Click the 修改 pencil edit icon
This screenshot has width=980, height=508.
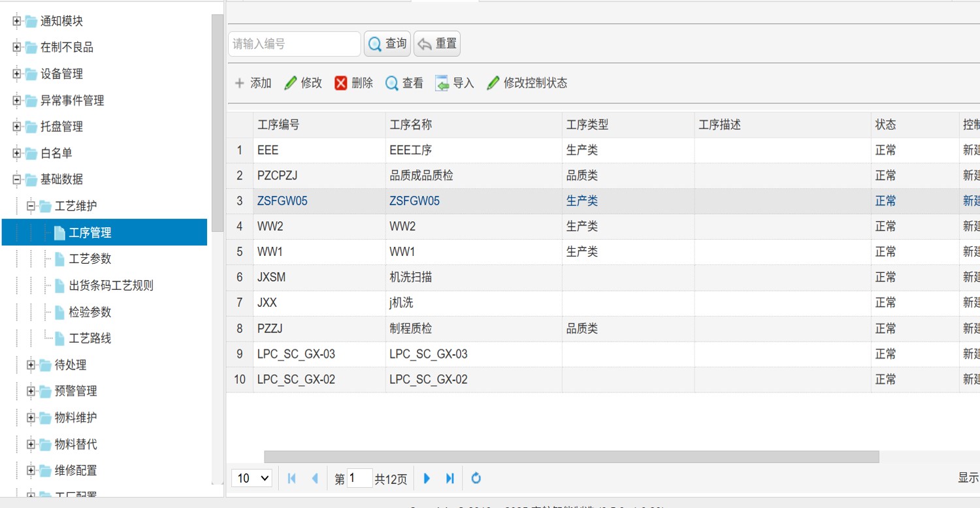click(291, 83)
